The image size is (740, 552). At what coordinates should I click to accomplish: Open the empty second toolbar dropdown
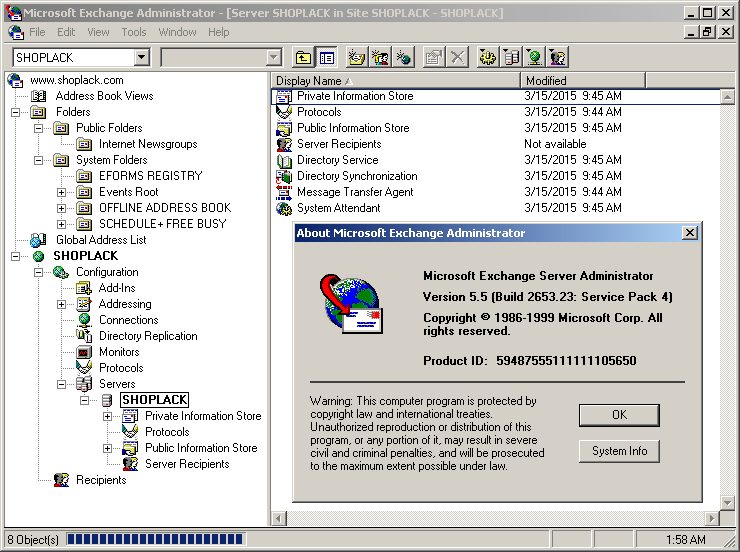(273, 58)
